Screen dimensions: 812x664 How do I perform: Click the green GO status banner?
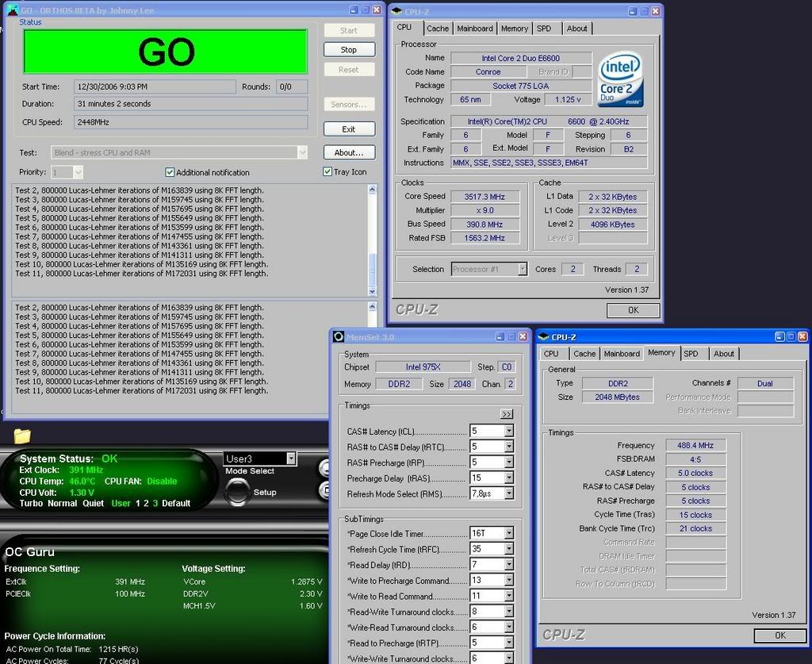click(x=166, y=52)
